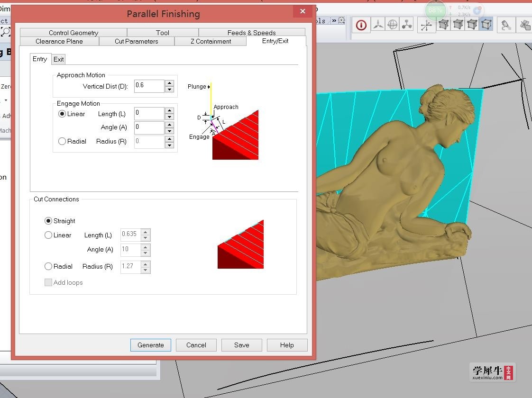
Task: Select the Radial radio under Engage Motion
Action: click(62, 141)
